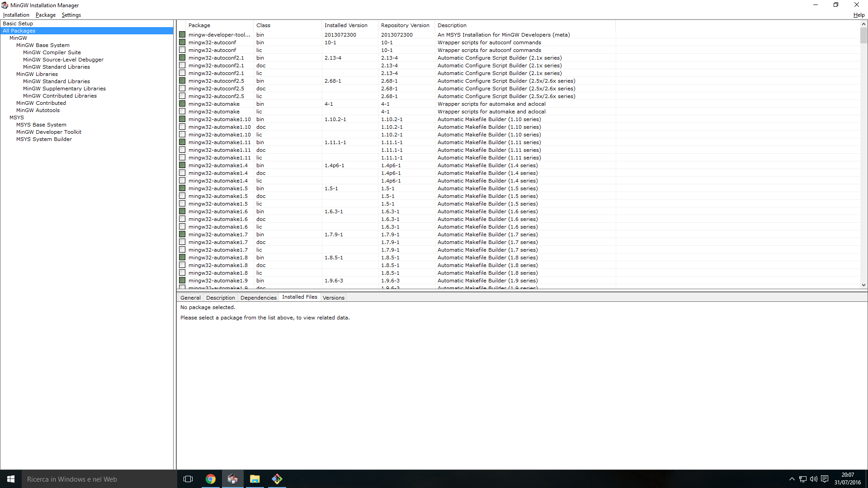Click status icon for mingw-developer-toolkit package

[x=182, y=35]
